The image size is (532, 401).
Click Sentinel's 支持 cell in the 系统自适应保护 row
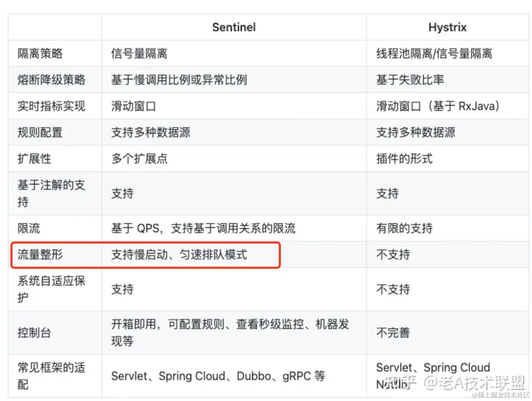click(234, 289)
